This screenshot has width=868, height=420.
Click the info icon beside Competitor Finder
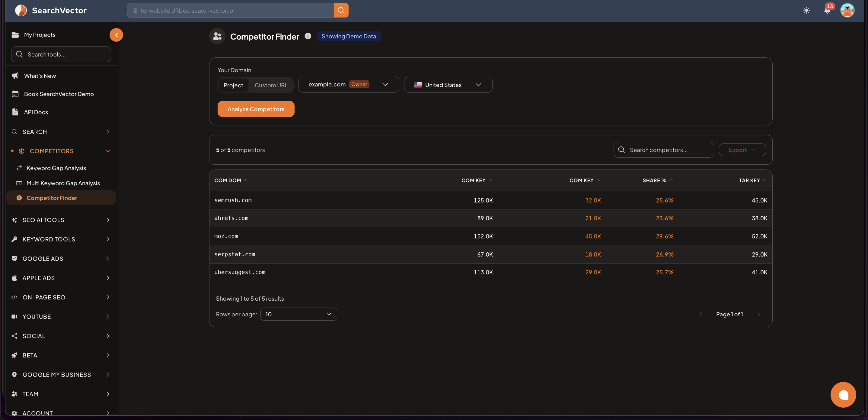(308, 36)
